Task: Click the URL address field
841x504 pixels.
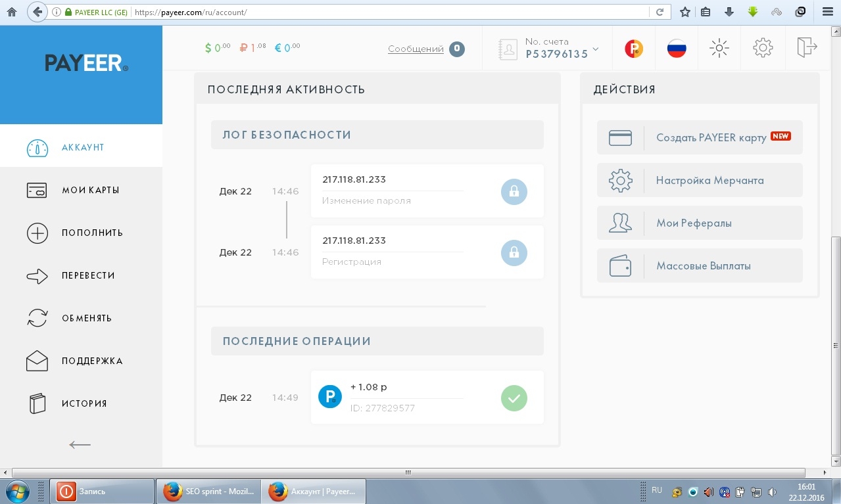Action: (391, 12)
